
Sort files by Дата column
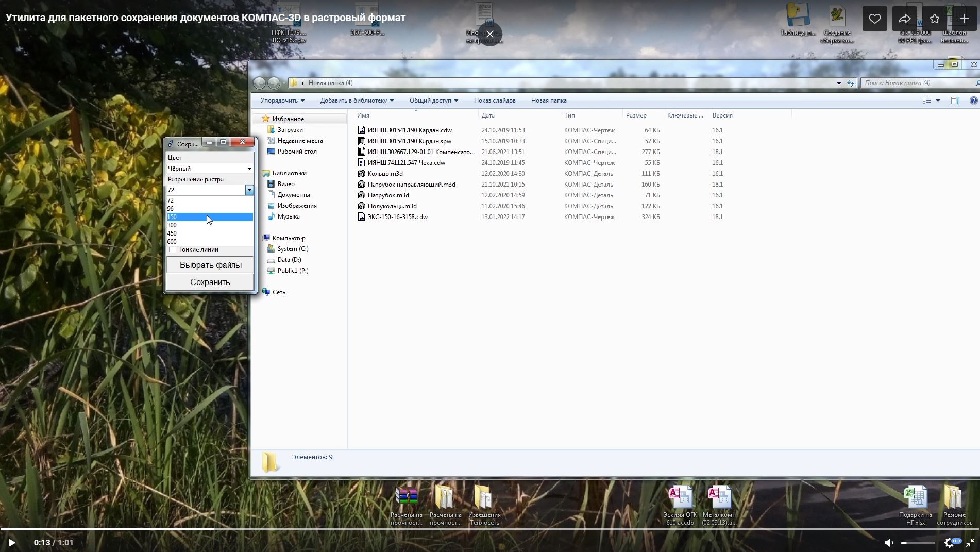[x=519, y=115]
